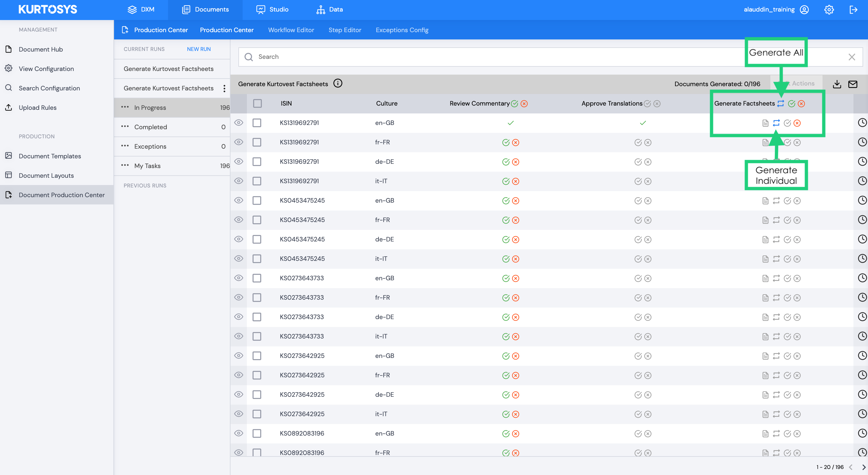Expand the My Tasks options dots
This screenshot has width=868, height=475.
(x=125, y=165)
